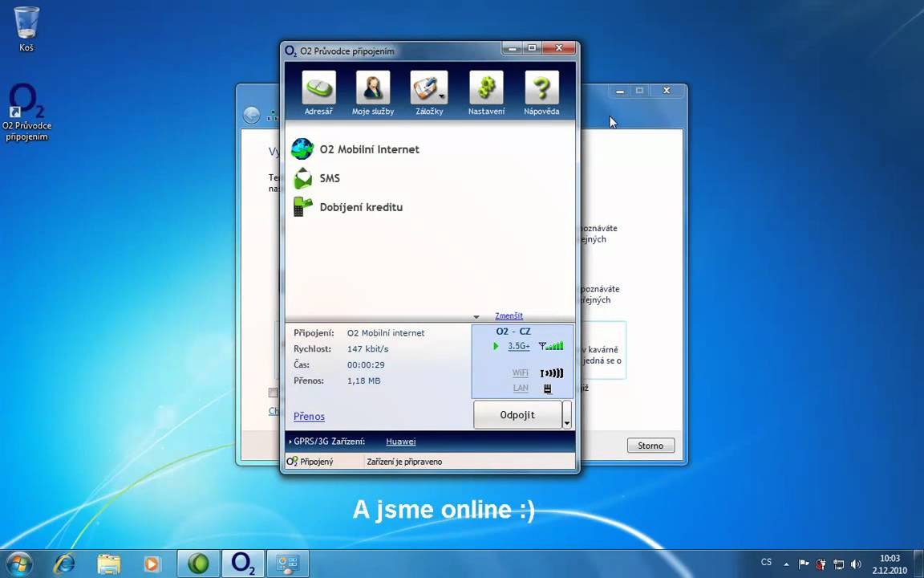Click the O2 Připojený status icon
The height and width of the screenshot is (578, 924).
click(292, 462)
